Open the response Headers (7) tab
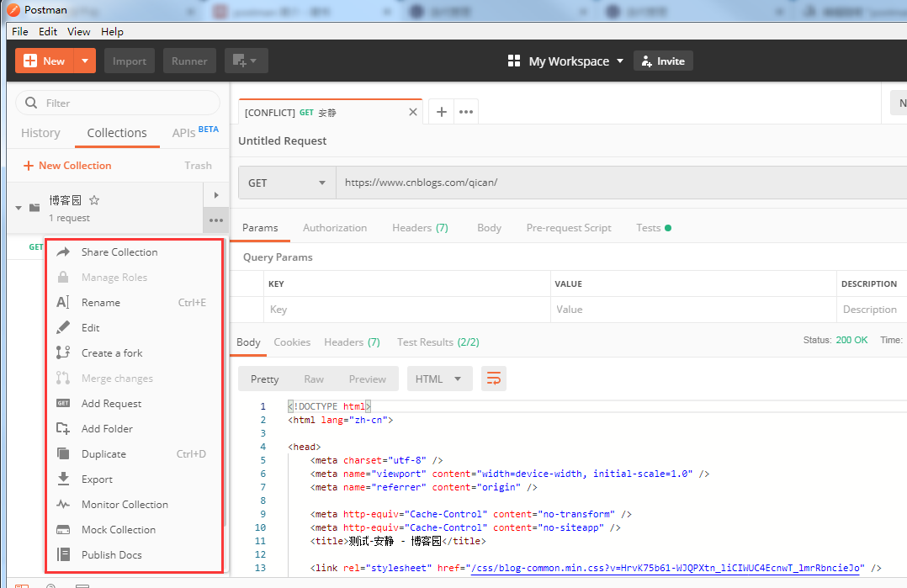Screen dimensions: 907x588 tap(352, 342)
